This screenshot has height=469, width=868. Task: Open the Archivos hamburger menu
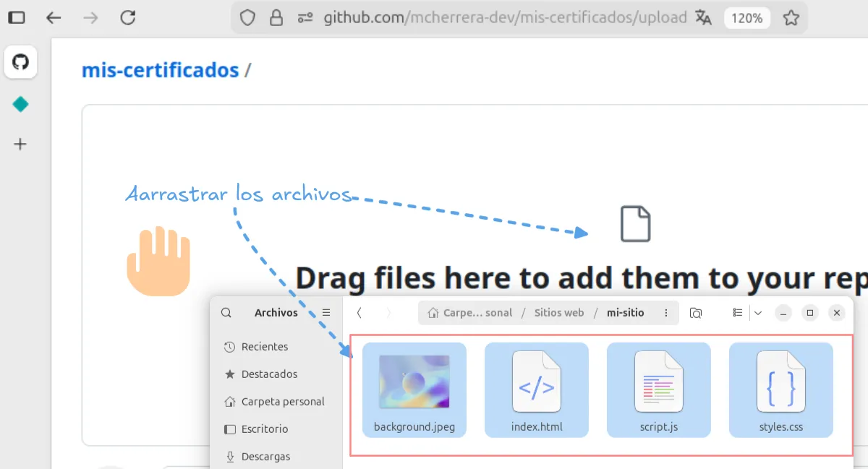click(326, 313)
